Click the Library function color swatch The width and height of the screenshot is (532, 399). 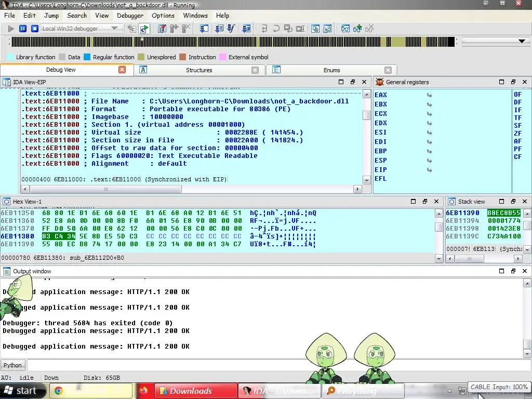(10, 57)
